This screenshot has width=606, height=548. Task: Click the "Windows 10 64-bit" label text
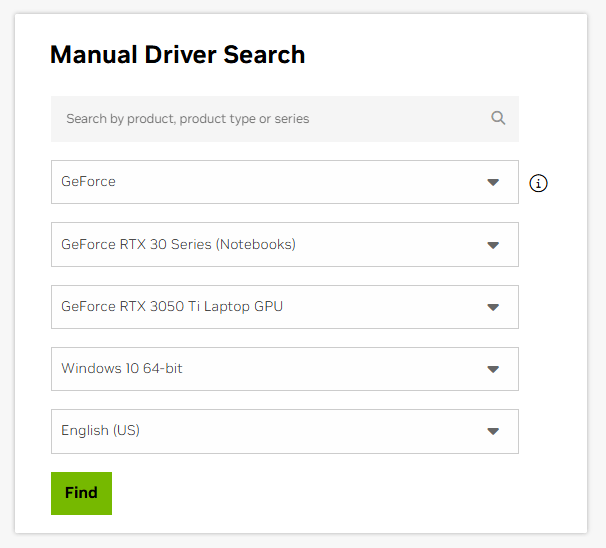[122, 369]
